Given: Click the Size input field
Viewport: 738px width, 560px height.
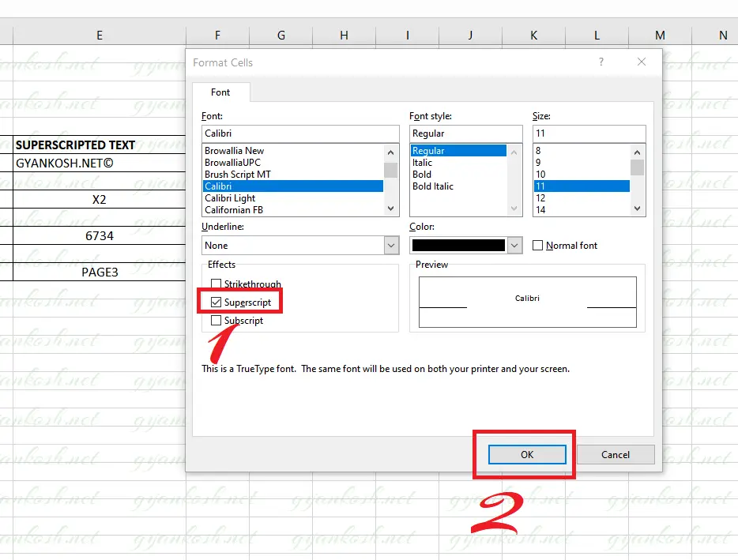Looking at the screenshot, I should (x=589, y=133).
